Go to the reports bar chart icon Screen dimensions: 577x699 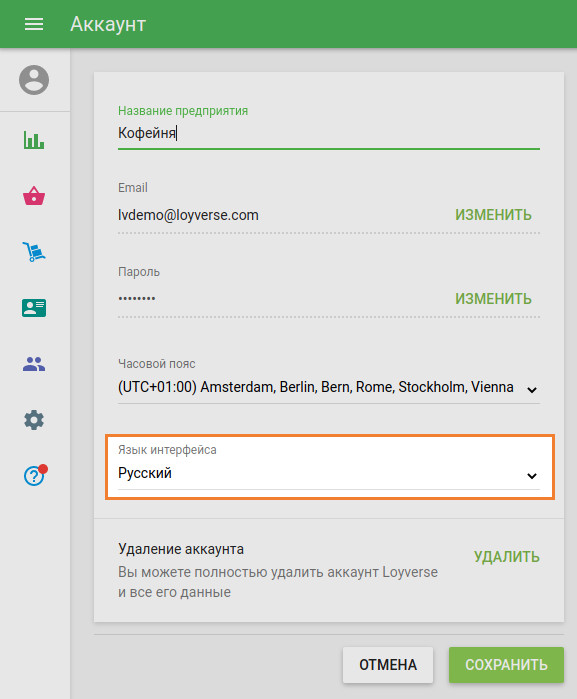(x=34, y=140)
